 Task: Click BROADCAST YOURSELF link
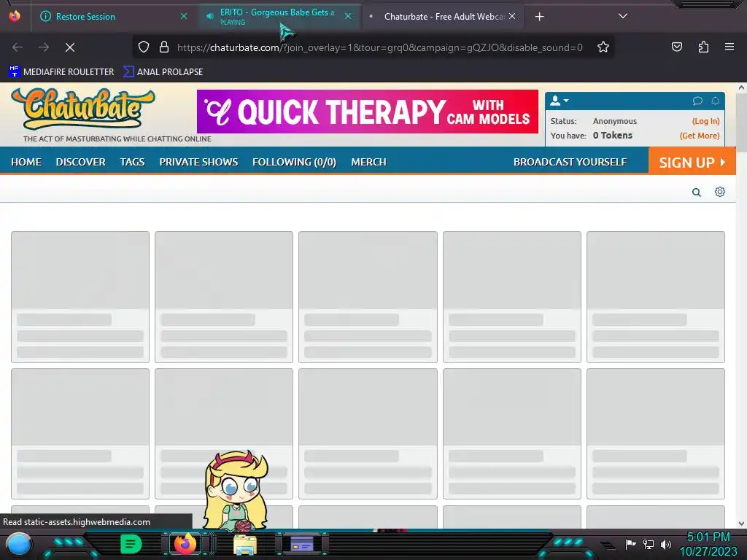[570, 162]
